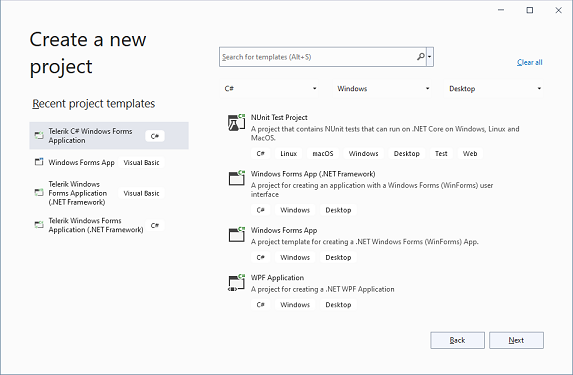Click the Back button

coord(458,340)
